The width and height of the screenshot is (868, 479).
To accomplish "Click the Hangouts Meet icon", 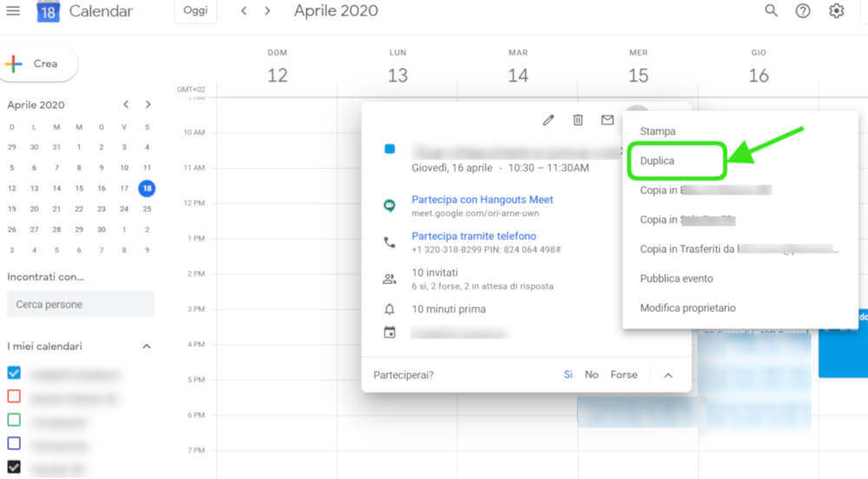I will tap(390, 205).
